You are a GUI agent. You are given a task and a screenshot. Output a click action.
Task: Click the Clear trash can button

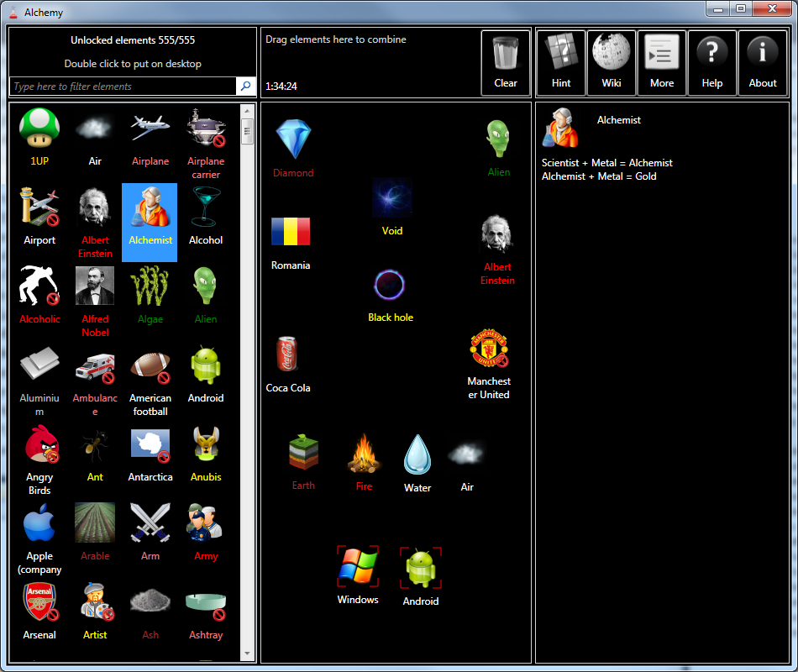(x=506, y=63)
